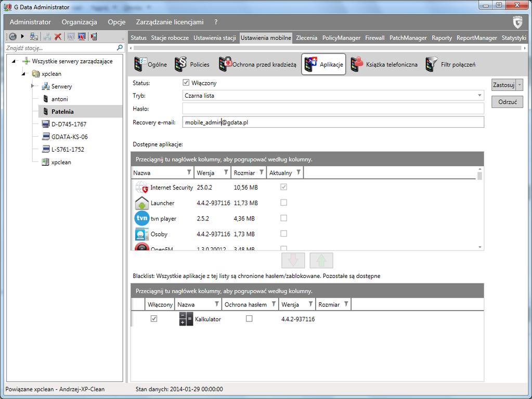Viewport: 532px width, 399px height.
Task: Click the red down arrow button
Action: click(293, 260)
